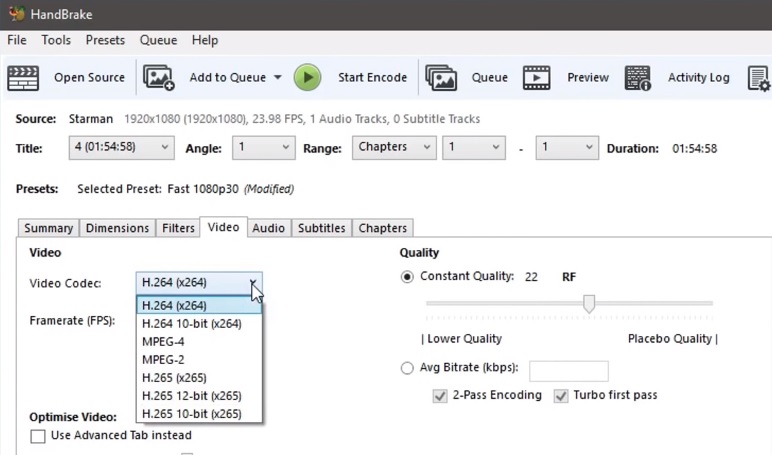Open the end chapter dropdown
The height and width of the screenshot is (455, 772).
[567, 148]
